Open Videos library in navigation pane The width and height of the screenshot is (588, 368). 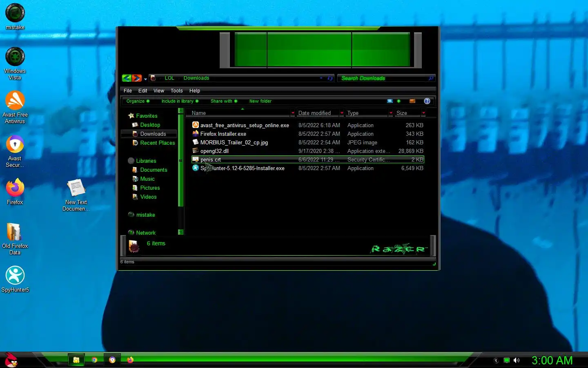pyautogui.click(x=148, y=197)
